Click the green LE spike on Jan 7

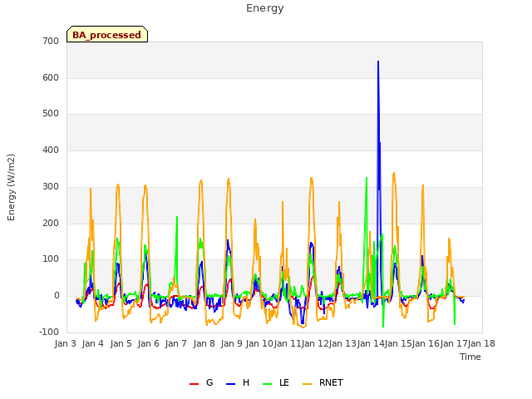point(177,217)
